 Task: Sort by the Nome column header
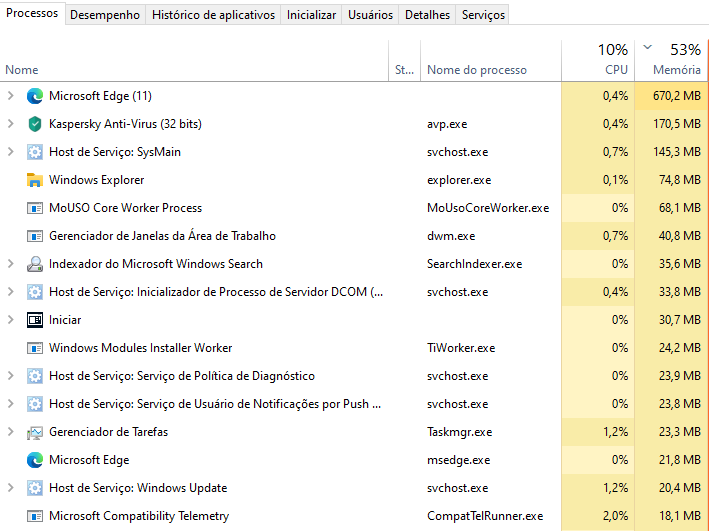pos(194,61)
